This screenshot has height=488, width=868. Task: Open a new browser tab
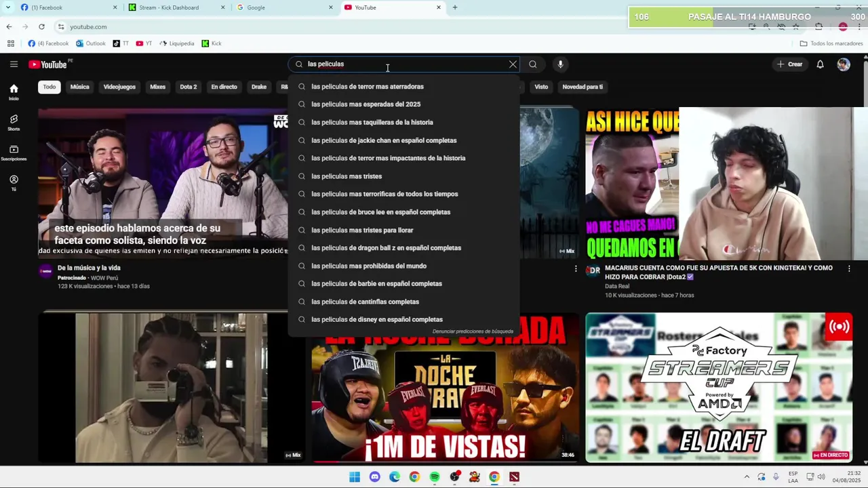(455, 7)
